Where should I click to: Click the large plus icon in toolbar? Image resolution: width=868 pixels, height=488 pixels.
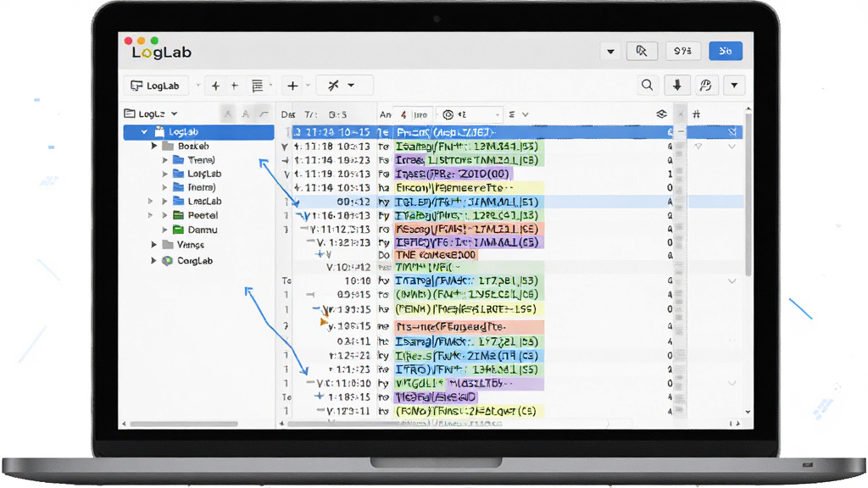tap(292, 86)
